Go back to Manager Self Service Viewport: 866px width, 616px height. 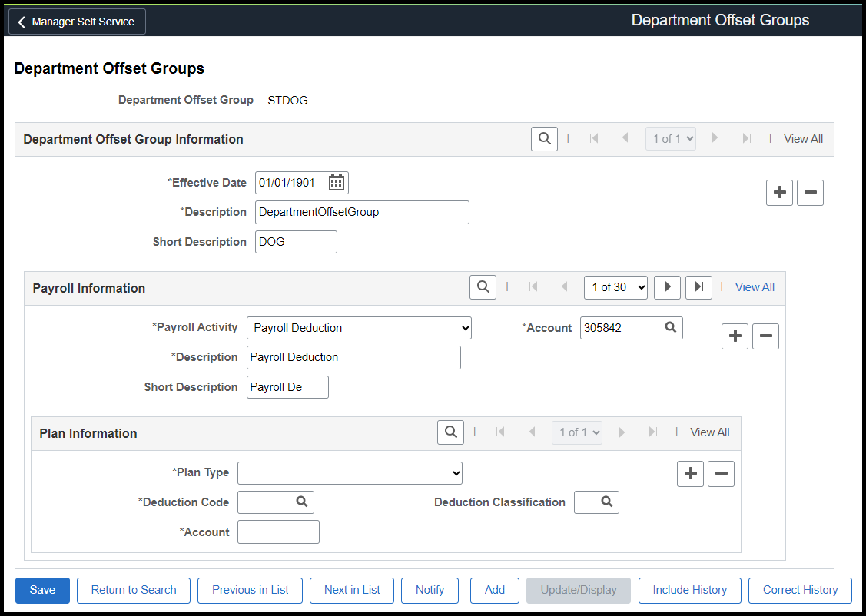[x=78, y=22]
